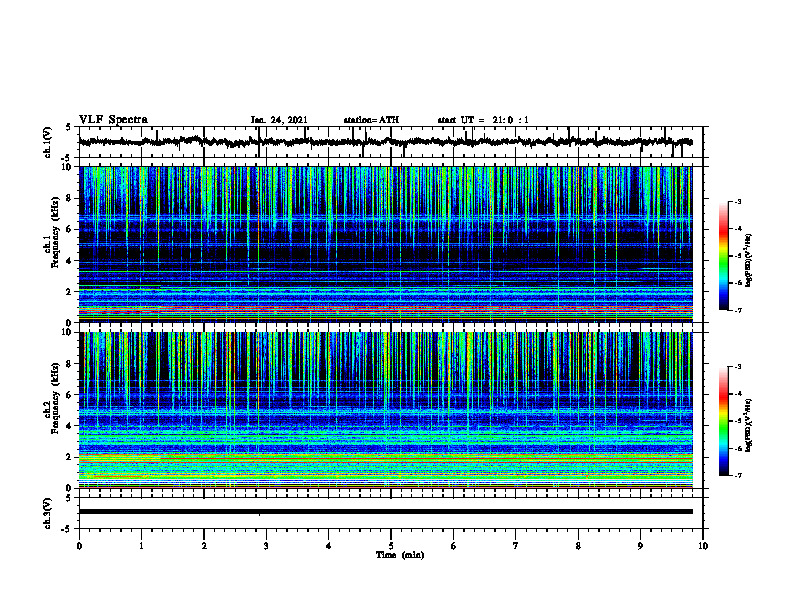
Task: Click the ch.1 color scale bar
Action: click(724, 256)
